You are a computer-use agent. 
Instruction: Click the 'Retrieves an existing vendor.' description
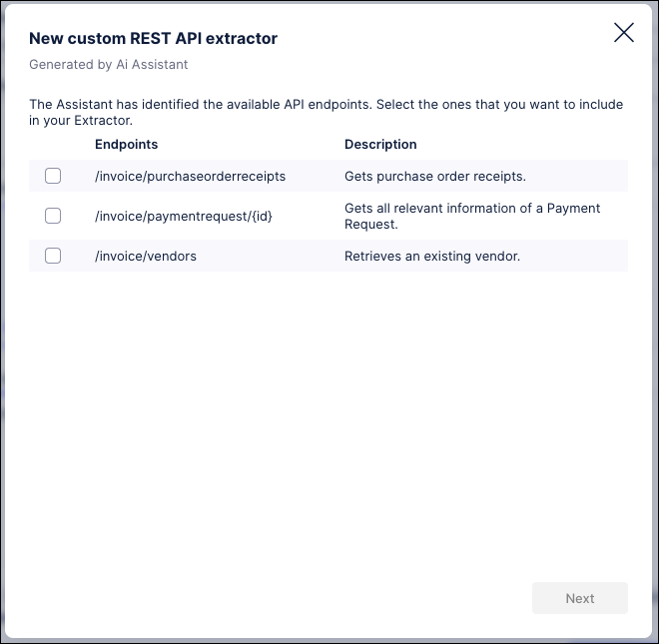point(432,256)
